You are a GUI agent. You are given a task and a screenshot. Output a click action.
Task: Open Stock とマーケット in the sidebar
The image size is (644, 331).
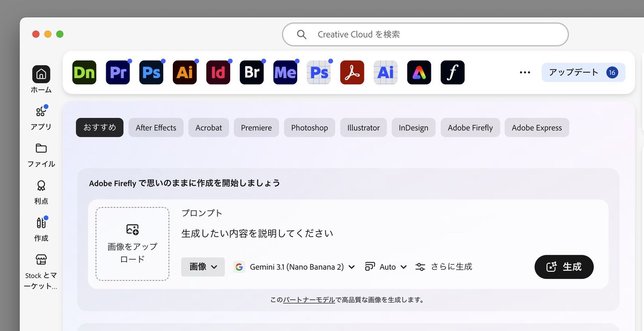(41, 271)
